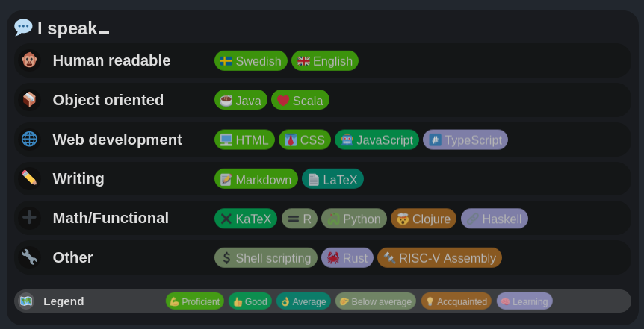Click the Shell scripting badge
Screen dimensions: 644x329
265,258
